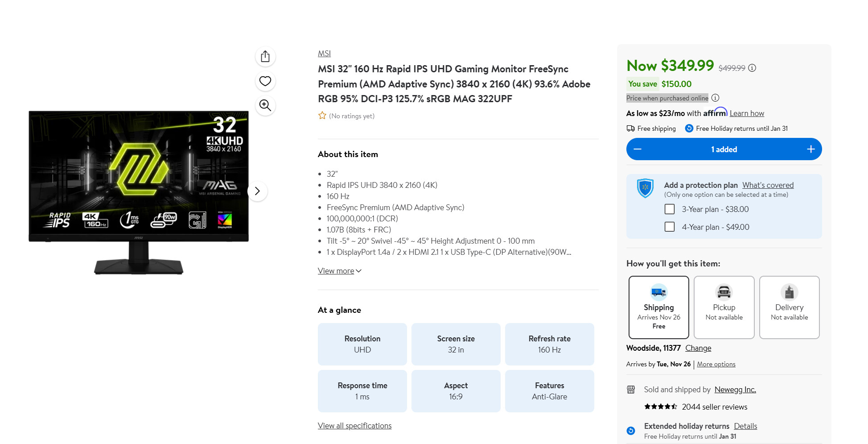Open image zoom with magnifier icon
The width and height of the screenshot is (868, 444).
pos(265,106)
